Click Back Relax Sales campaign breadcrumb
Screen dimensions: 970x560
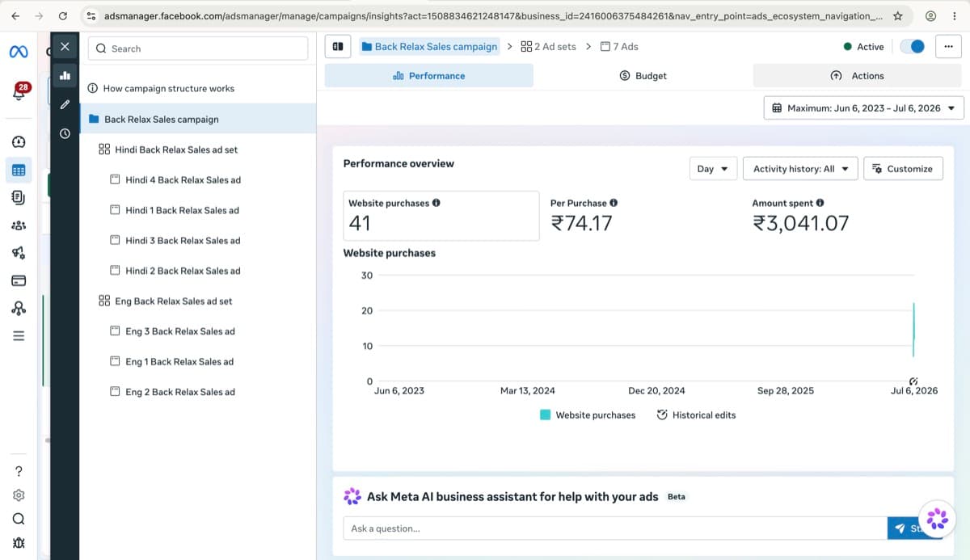429,47
